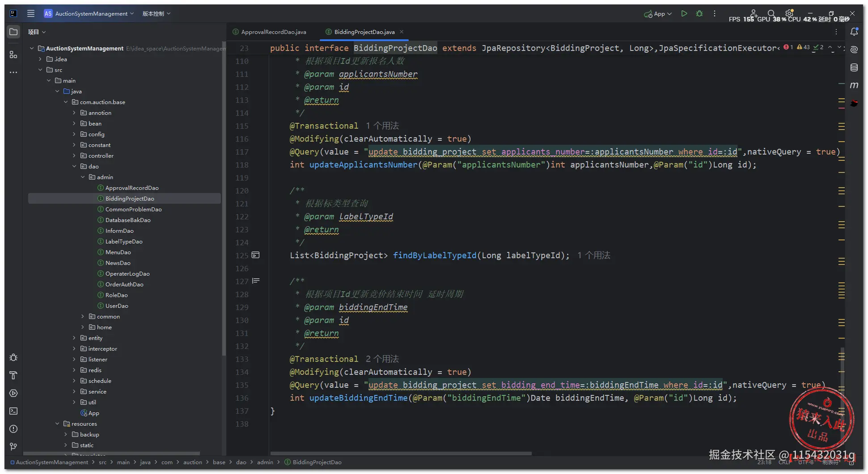This screenshot has width=868, height=474.
Task: Close the BiddingProjectDao.java tab
Action: pyautogui.click(x=402, y=32)
